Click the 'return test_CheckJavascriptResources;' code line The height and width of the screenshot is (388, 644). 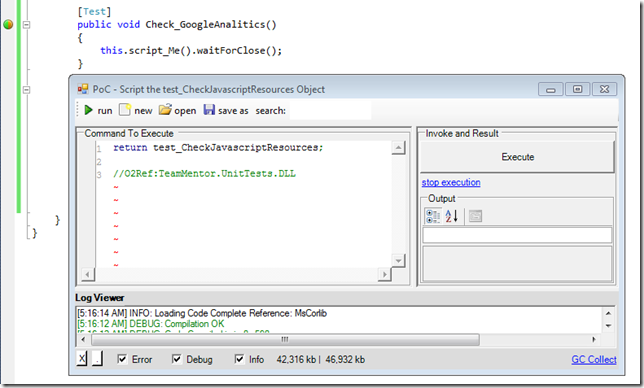tap(218, 148)
